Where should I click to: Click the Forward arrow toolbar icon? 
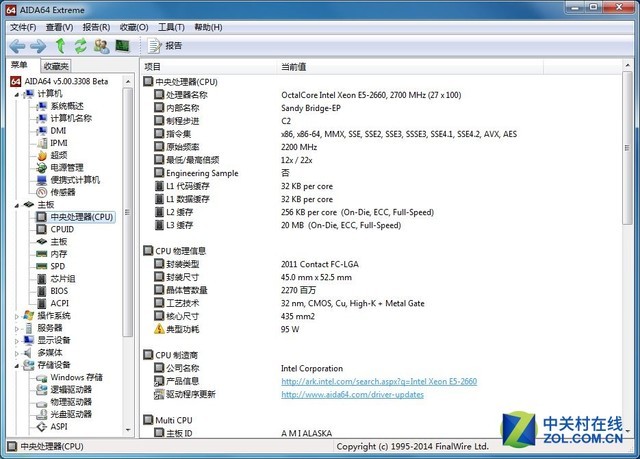pos(38,46)
